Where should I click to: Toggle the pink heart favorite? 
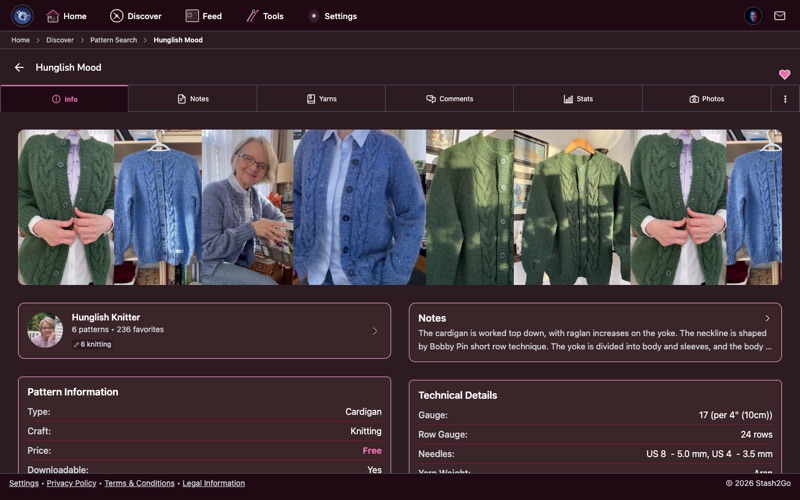click(x=784, y=75)
